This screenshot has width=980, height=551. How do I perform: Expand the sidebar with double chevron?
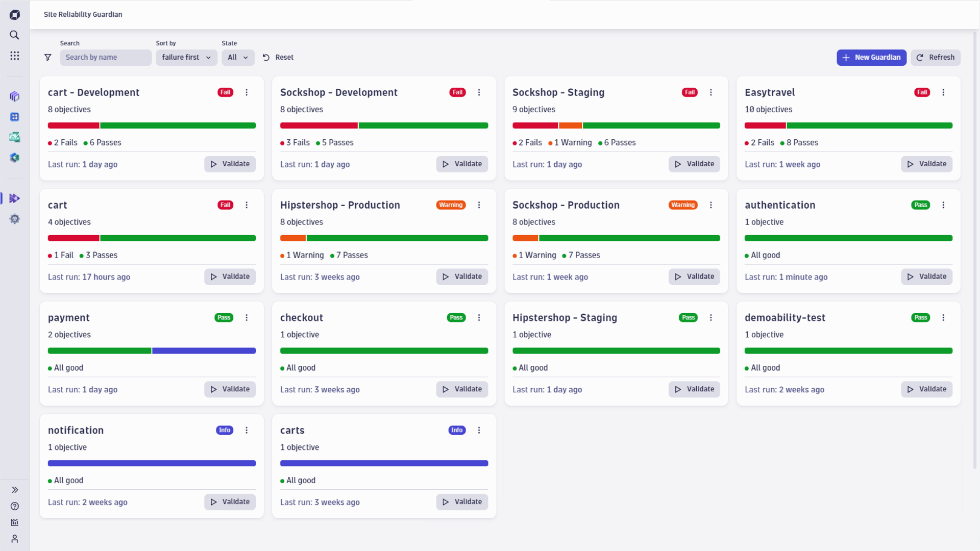coord(15,490)
